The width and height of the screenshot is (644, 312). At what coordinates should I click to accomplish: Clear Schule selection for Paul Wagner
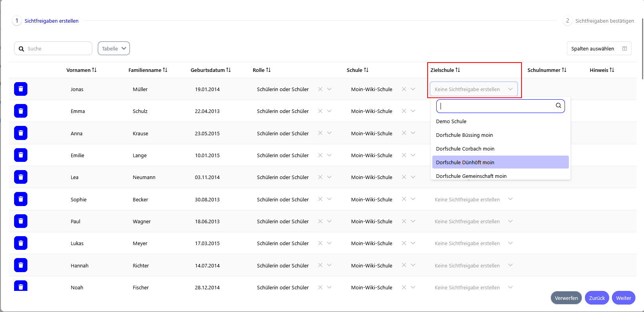click(x=404, y=221)
